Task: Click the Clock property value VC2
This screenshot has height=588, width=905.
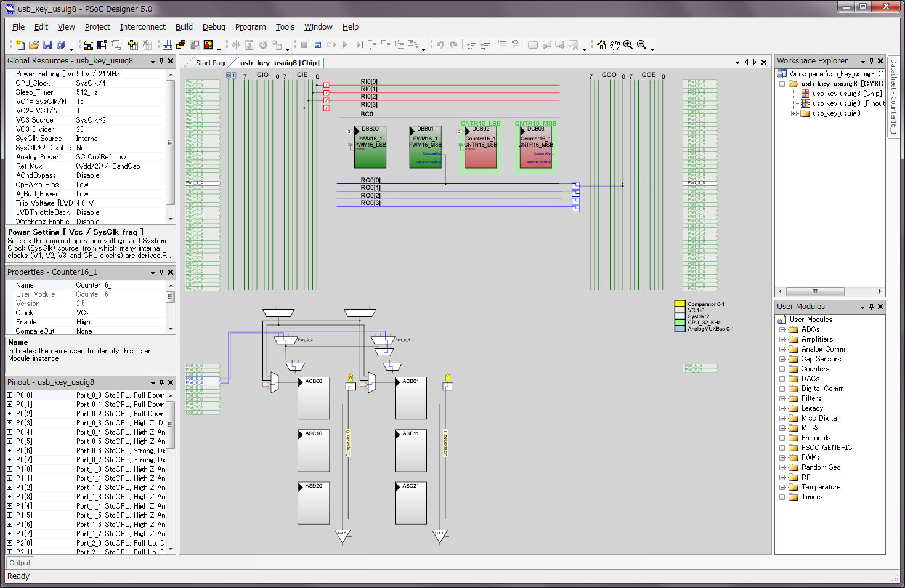Action: pyautogui.click(x=83, y=313)
